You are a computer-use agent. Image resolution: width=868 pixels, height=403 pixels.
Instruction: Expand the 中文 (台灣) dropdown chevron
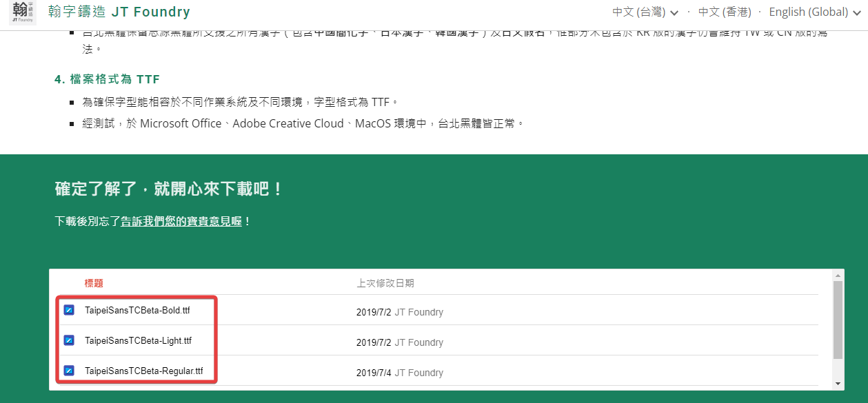point(674,13)
